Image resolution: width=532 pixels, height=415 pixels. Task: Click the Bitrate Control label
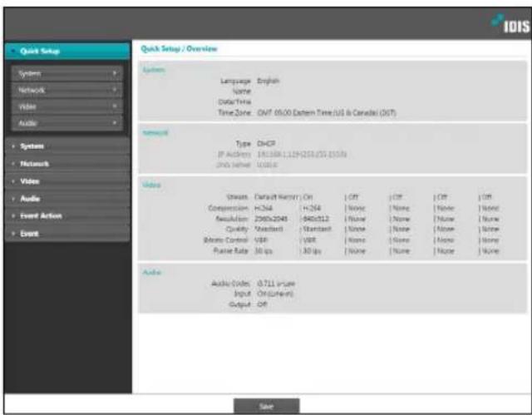tap(225, 240)
